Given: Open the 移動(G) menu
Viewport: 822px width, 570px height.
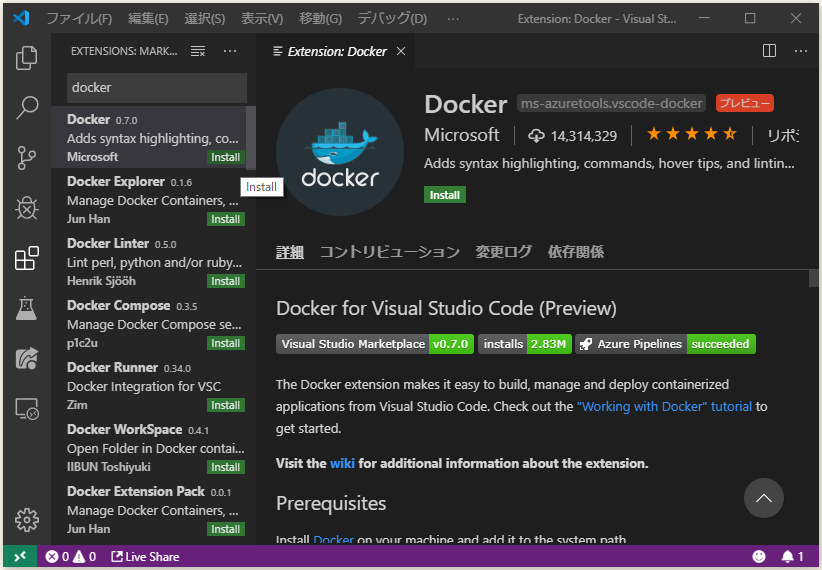Looking at the screenshot, I should (320, 18).
